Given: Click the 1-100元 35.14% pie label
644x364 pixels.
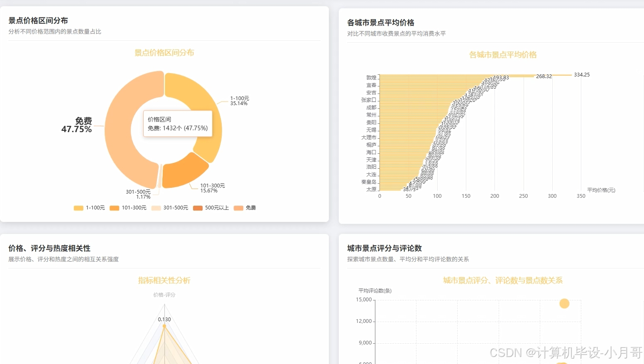Looking at the screenshot, I should (240, 101).
